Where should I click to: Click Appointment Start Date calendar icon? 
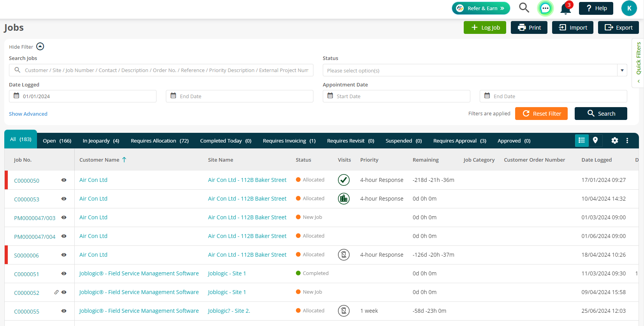[x=330, y=96]
